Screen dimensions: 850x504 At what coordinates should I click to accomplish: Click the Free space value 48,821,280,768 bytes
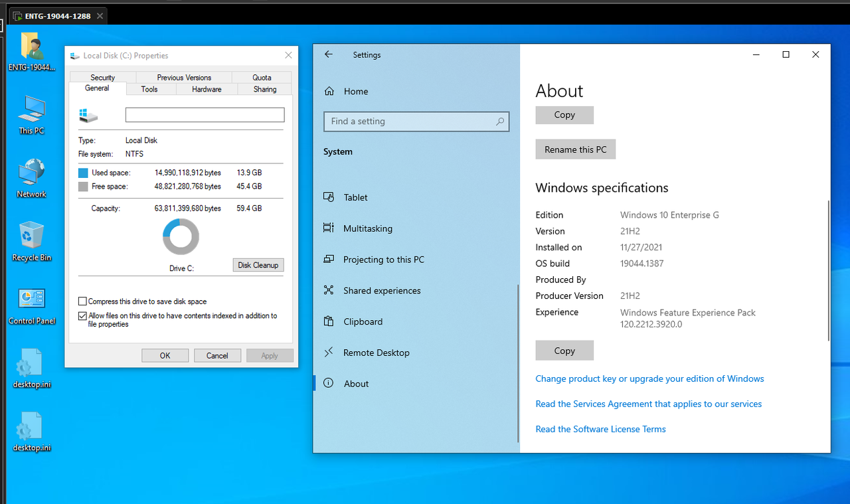pos(188,187)
